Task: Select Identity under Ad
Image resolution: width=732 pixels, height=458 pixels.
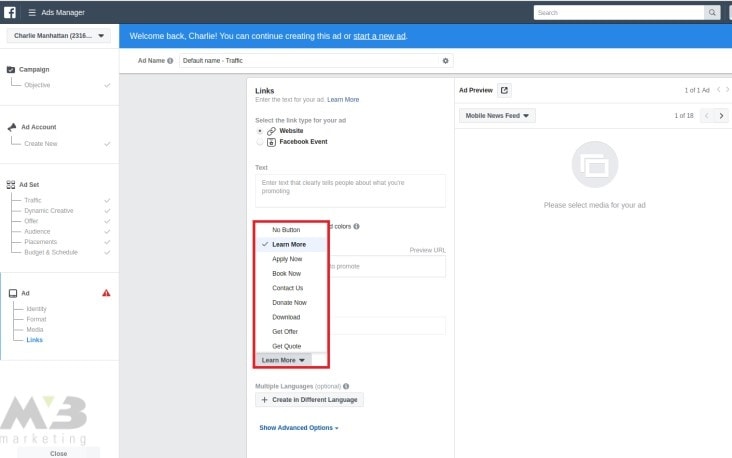Action: 36,309
